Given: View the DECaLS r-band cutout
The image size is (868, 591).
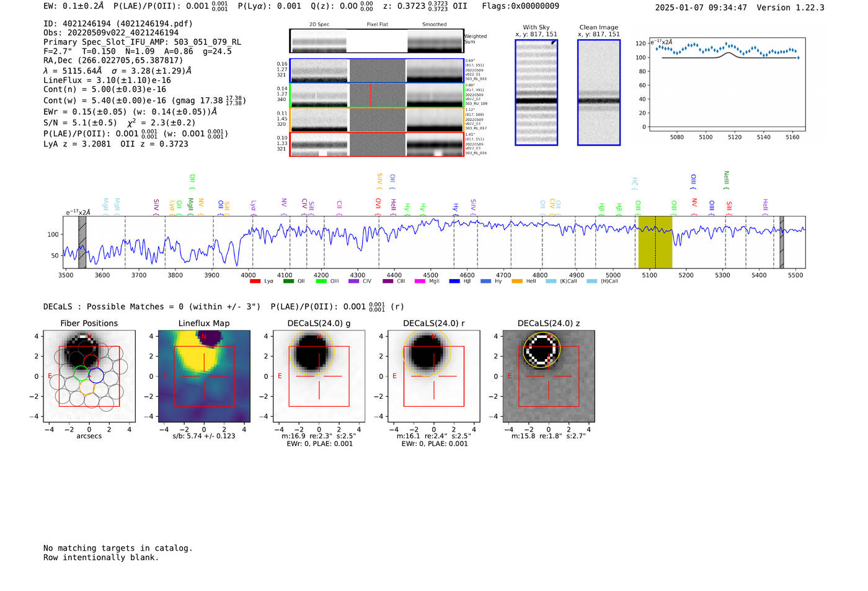Looking at the screenshot, I should [434, 376].
